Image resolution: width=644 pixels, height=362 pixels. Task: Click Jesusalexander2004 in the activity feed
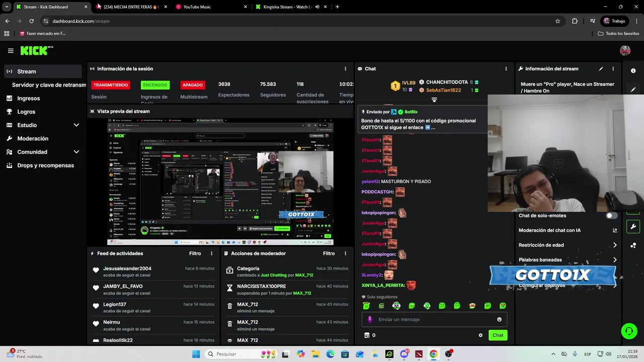point(127,268)
